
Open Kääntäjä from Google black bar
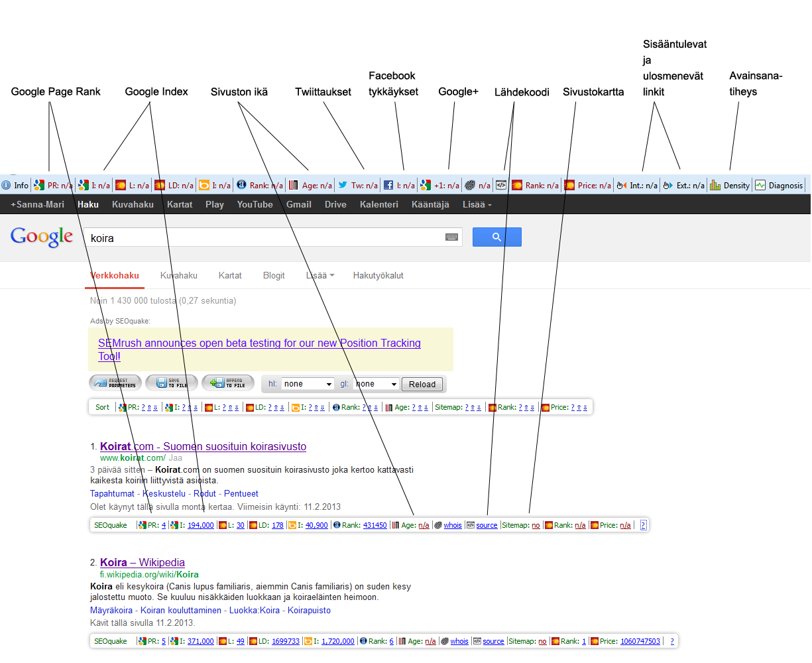pyautogui.click(x=430, y=204)
